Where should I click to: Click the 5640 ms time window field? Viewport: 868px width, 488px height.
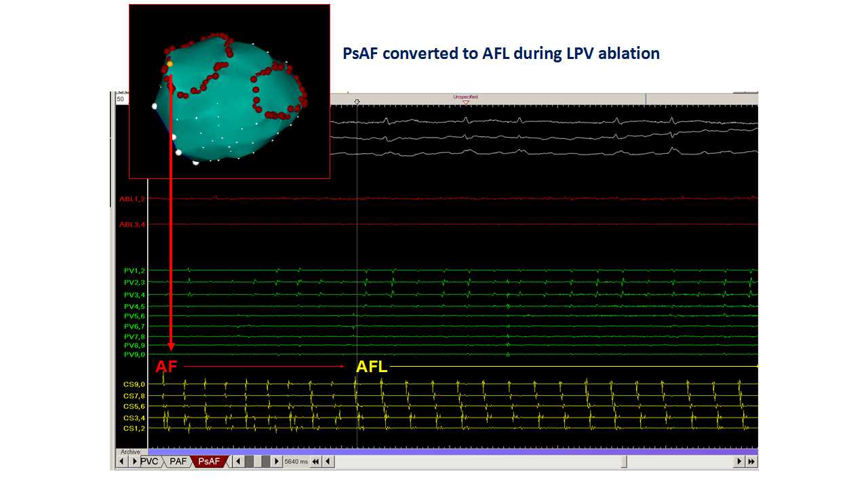pos(296,462)
